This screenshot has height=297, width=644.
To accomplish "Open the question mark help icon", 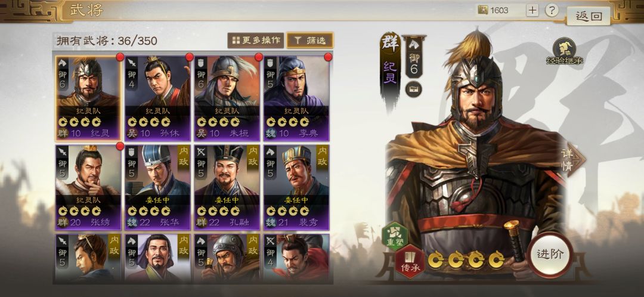I will 552,10.
